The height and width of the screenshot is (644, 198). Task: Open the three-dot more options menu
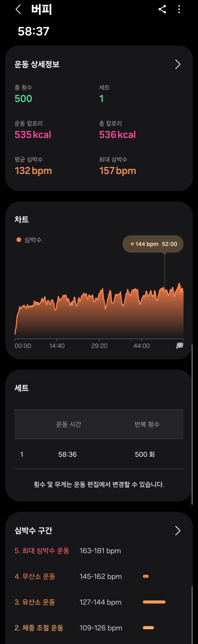[179, 9]
